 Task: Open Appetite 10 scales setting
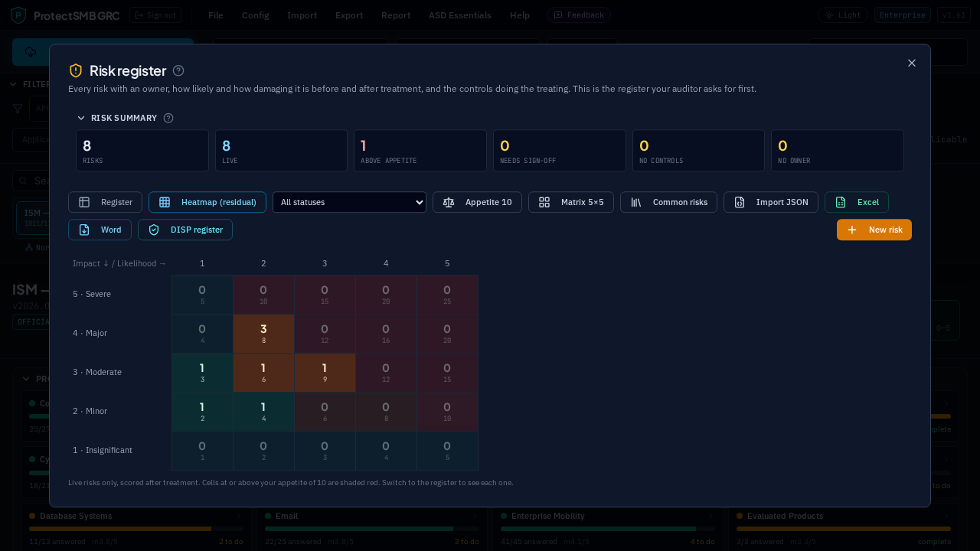click(x=477, y=202)
